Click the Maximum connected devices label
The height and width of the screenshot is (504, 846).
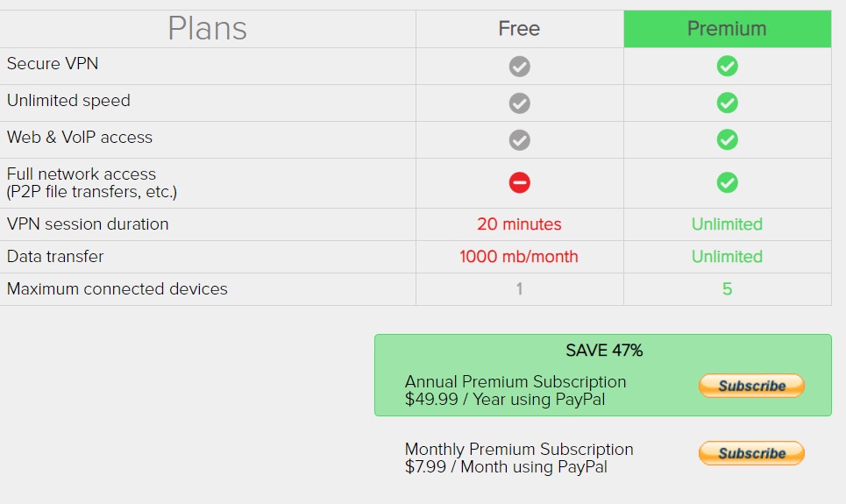pos(117,288)
